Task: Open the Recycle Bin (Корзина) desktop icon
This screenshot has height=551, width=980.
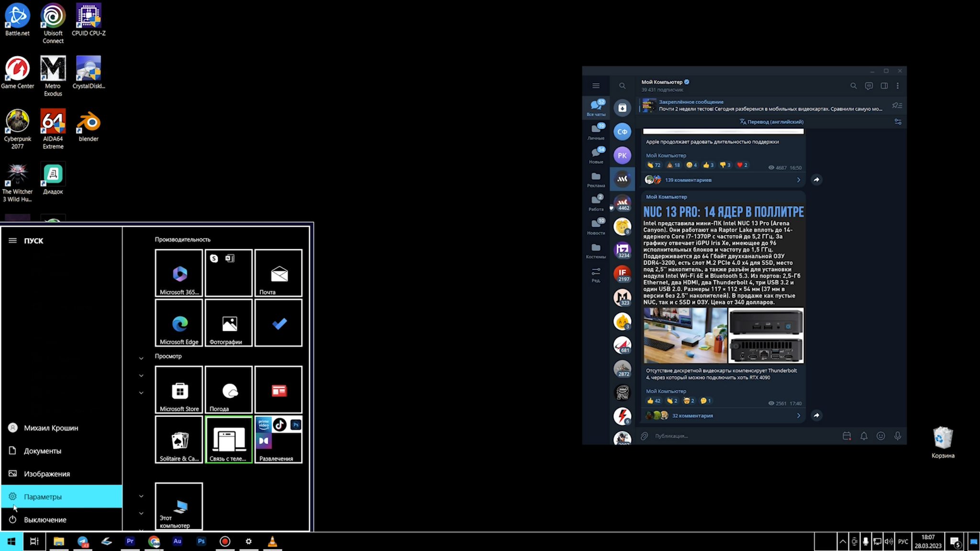Action: 943,442
